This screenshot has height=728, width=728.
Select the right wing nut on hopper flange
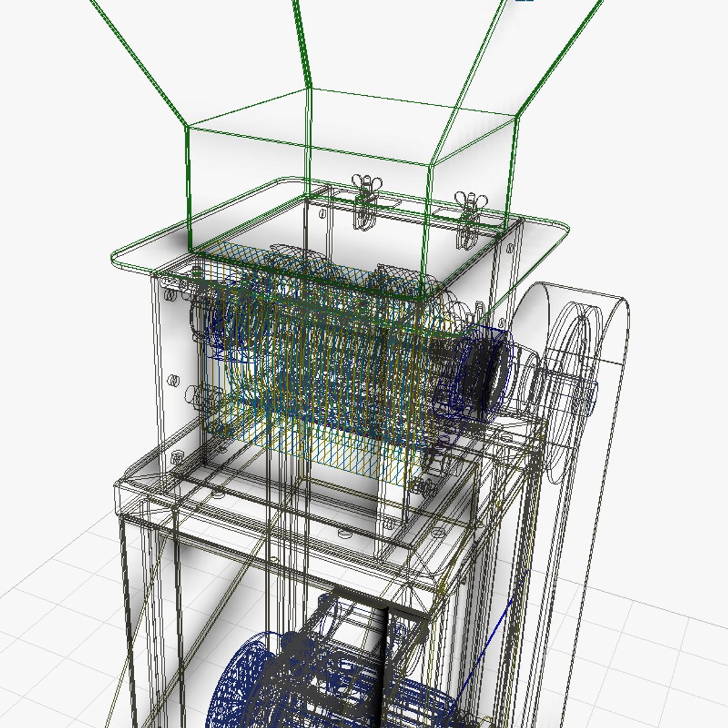click(x=471, y=219)
